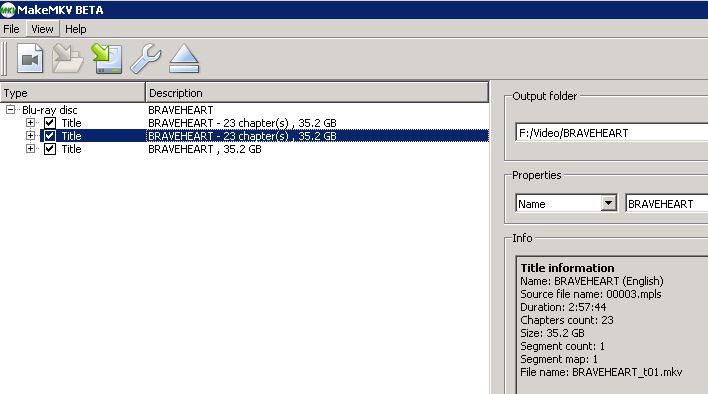Click the 'Title information' heading in Info
Screen dimensions: 708x394
[x=567, y=268]
